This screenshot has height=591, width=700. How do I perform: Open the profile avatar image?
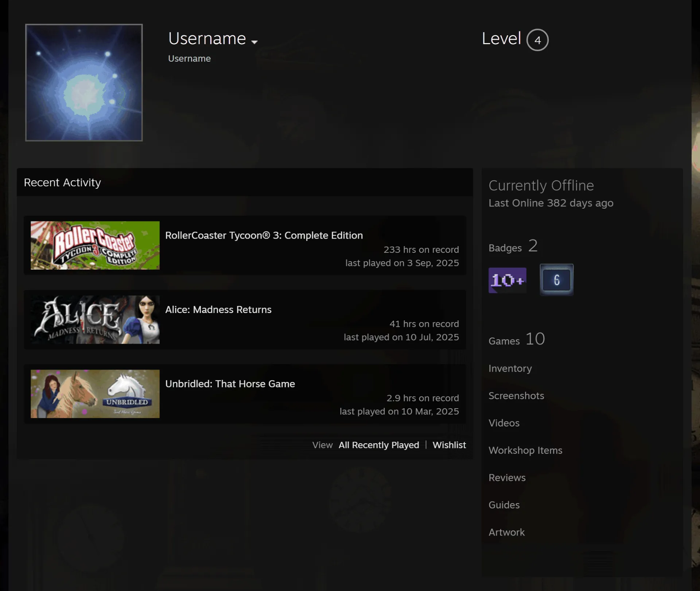pos(84,82)
